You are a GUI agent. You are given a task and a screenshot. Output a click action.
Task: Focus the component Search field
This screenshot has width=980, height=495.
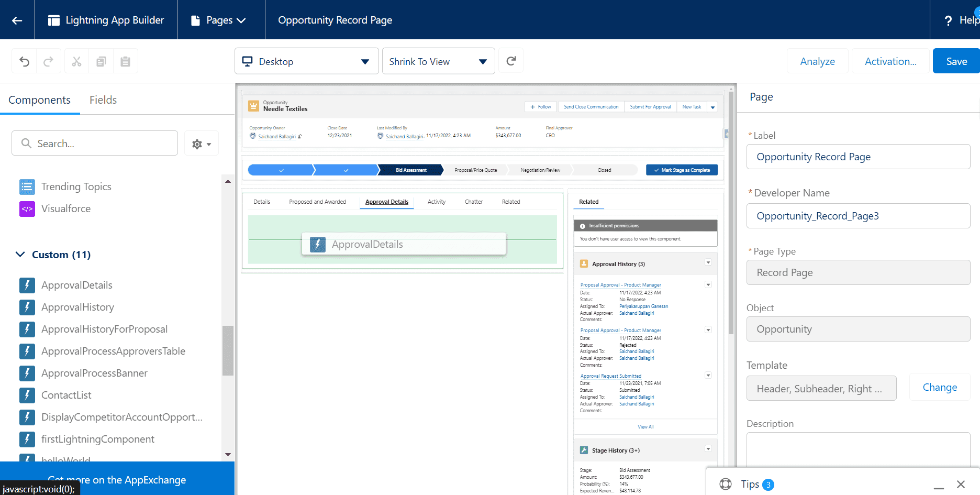tap(95, 143)
